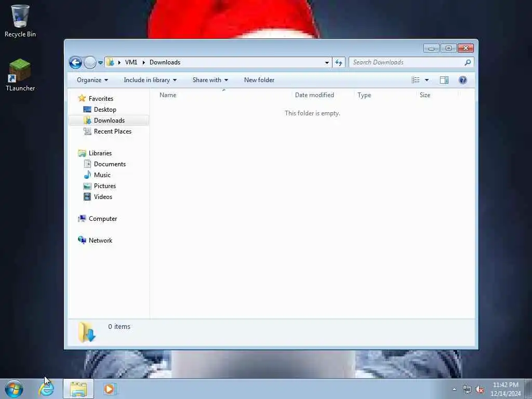Sort by the Date modified column header

[x=322, y=95]
